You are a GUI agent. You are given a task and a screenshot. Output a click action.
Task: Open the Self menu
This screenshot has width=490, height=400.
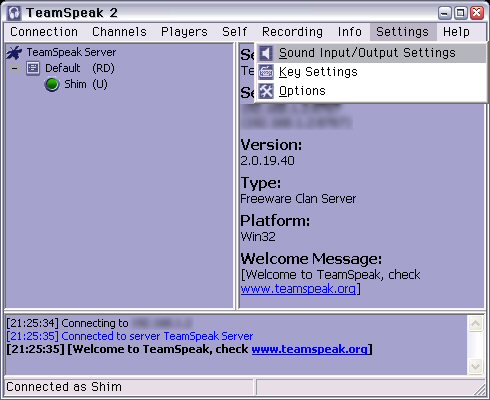[235, 32]
